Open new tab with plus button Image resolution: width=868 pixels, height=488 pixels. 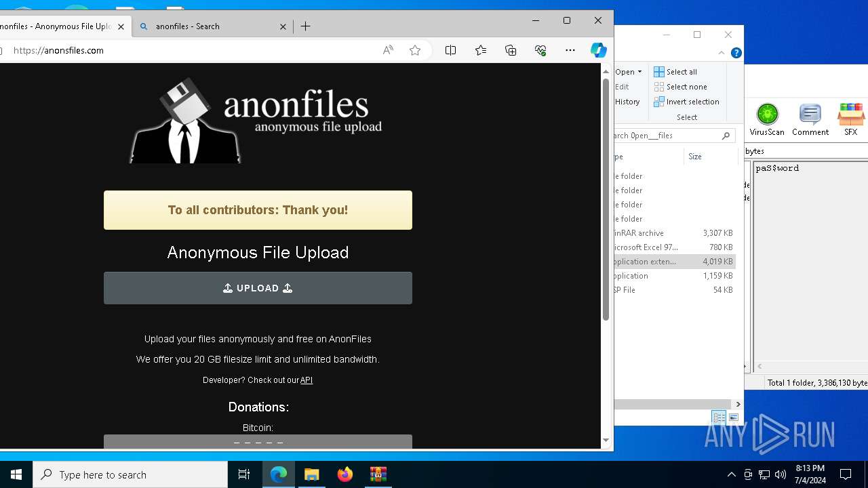point(306,26)
